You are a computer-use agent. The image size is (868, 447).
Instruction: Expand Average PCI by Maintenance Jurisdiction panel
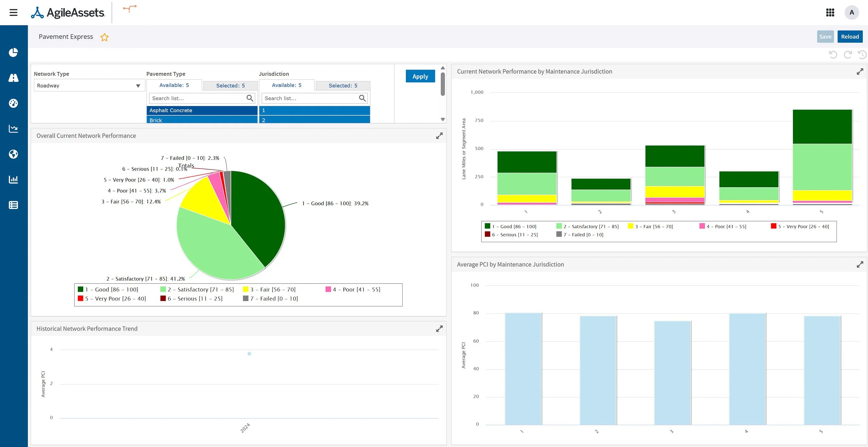tap(860, 265)
